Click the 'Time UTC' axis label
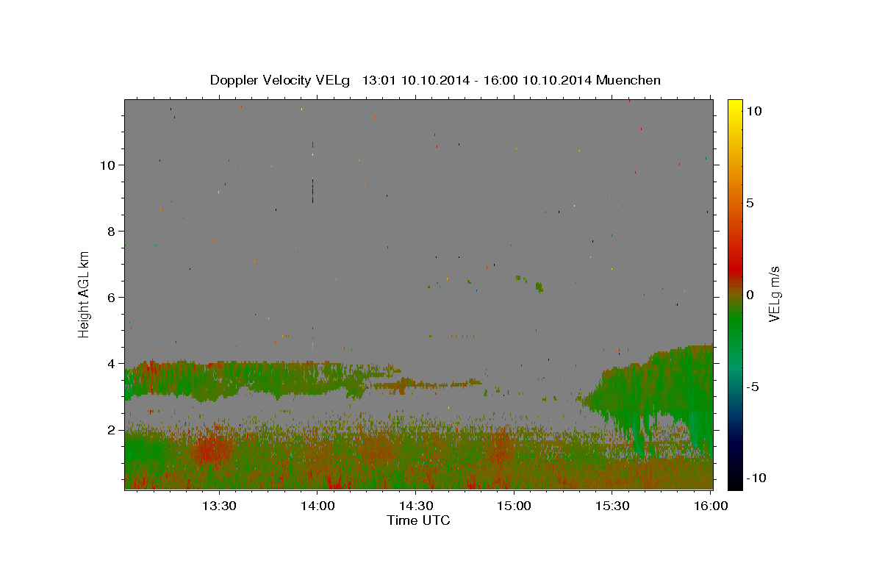This screenshot has height=588, width=882. [x=418, y=520]
